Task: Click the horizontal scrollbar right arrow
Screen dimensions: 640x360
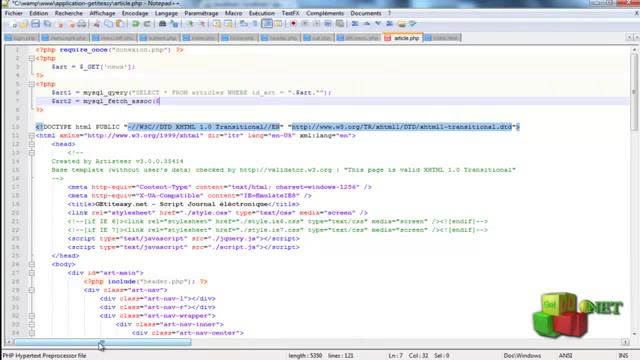Action: tap(625, 342)
